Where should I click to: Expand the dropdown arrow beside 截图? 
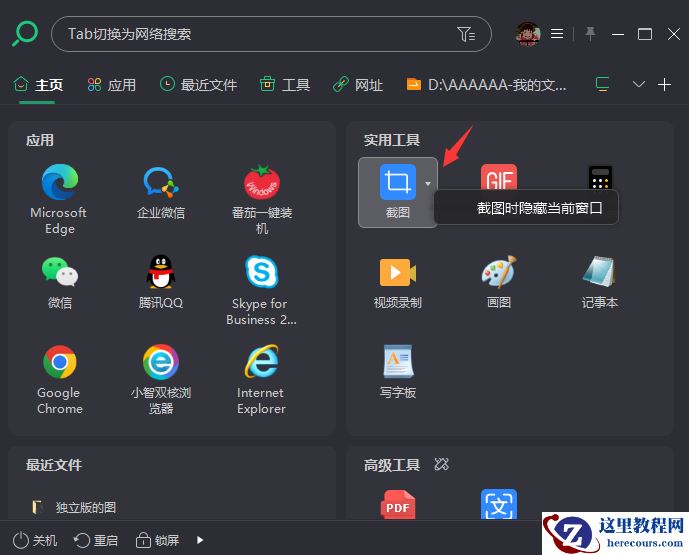(x=428, y=183)
